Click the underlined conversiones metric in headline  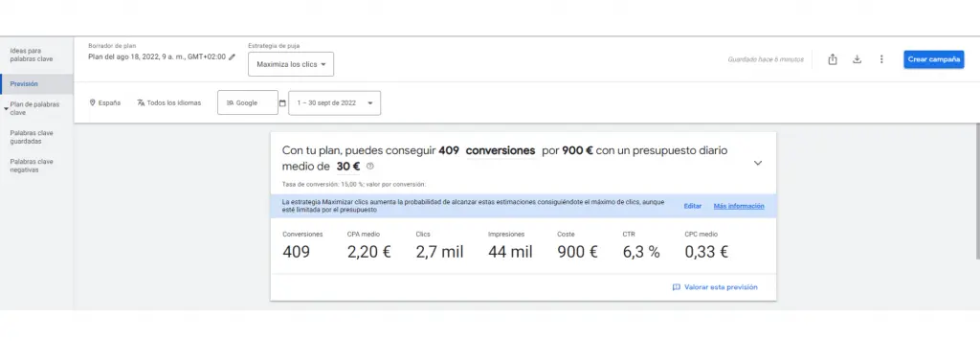click(x=501, y=150)
